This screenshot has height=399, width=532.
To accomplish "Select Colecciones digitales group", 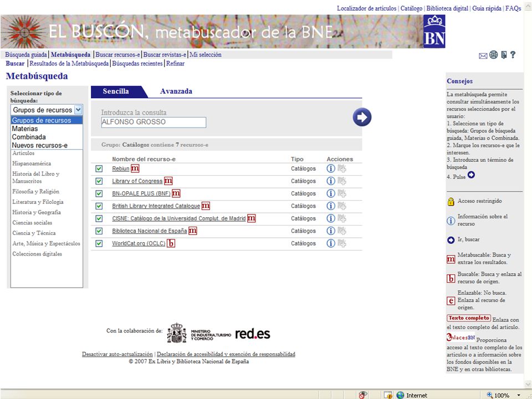I will pos(37,253).
